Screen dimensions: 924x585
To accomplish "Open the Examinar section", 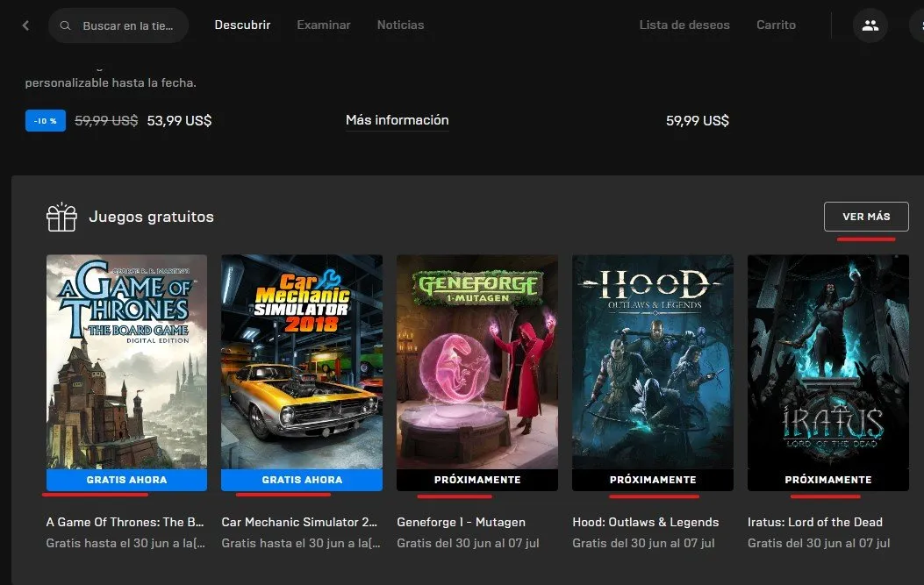I will pos(323,25).
